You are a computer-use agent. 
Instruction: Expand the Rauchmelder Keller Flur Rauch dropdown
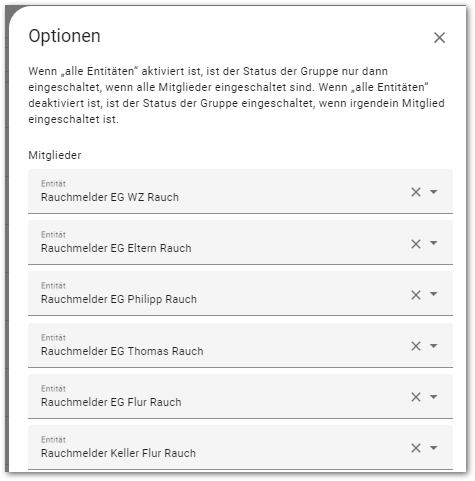433,448
